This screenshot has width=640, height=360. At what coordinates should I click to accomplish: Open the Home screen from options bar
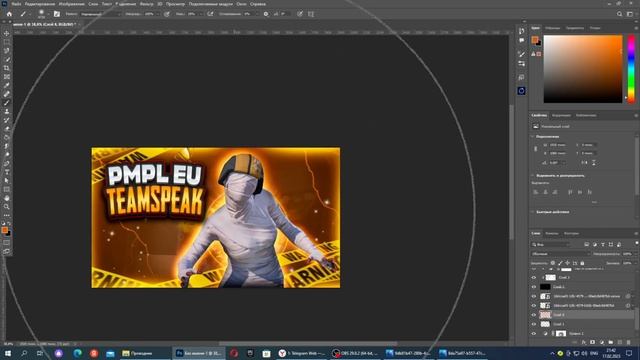[x=9, y=14]
